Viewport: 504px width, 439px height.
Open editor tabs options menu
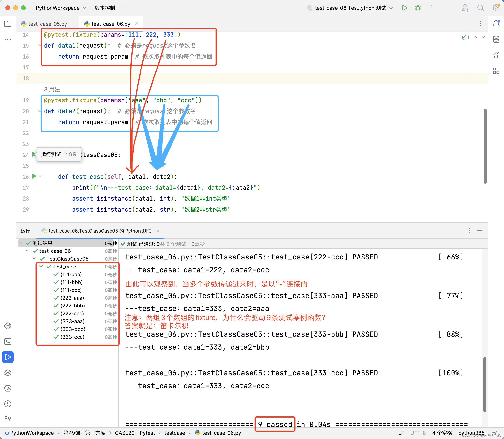pyautogui.click(x=480, y=24)
